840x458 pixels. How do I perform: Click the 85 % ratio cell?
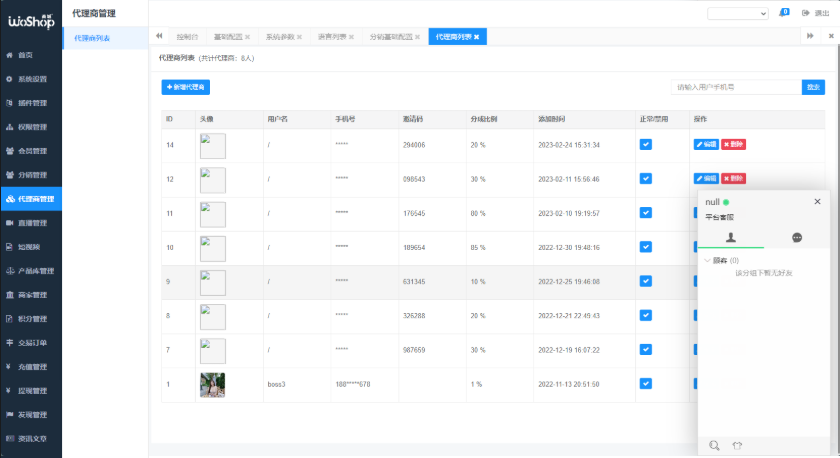coord(478,248)
